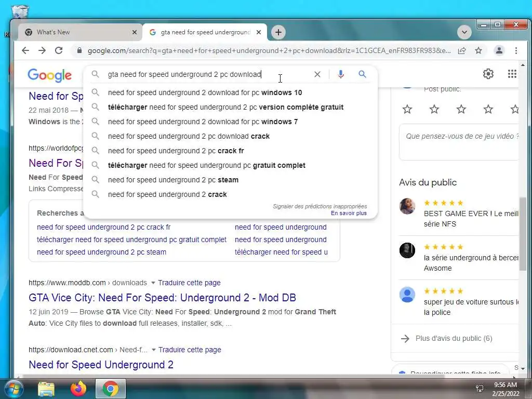Related search: télécharger pc gratuit complet
This screenshot has height=399, width=532.
coord(131,240)
